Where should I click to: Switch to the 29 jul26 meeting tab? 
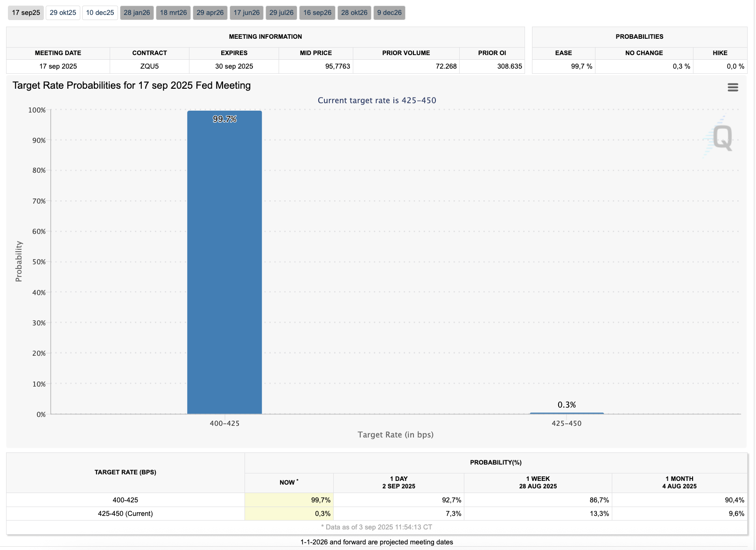click(281, 13)
